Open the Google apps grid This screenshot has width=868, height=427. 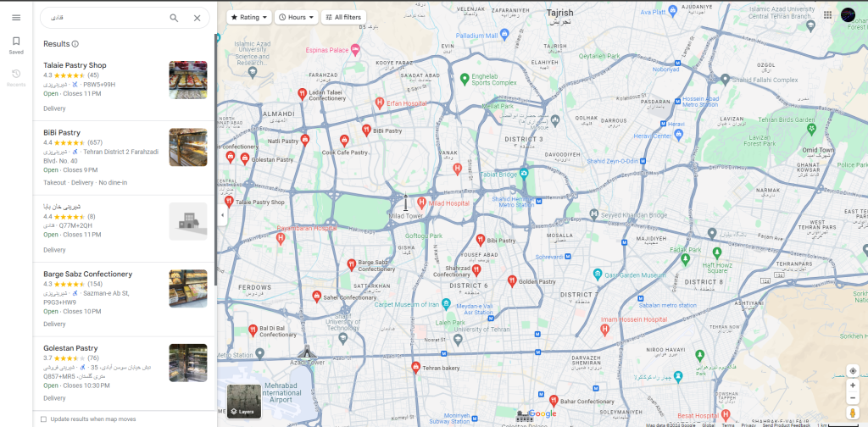coord(827,15)
